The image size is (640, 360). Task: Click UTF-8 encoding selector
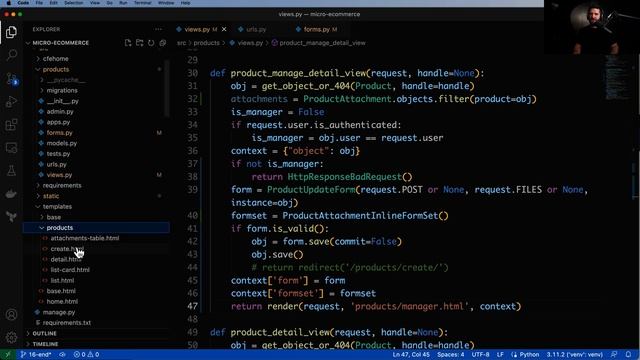pyautogui.click(x=480, y=354)
